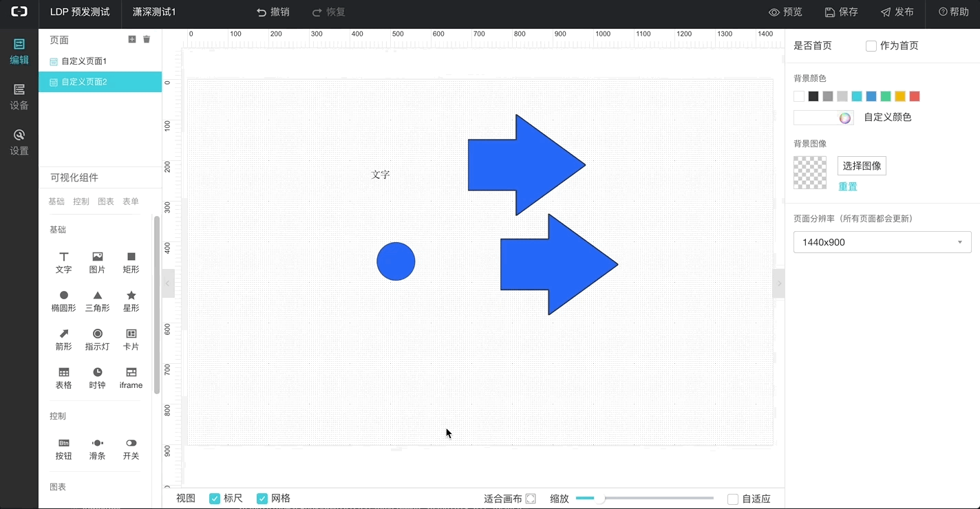Screen dimensions: 980x509
Task: Click the 重置 reset link
Action: [x=847, y=186]
